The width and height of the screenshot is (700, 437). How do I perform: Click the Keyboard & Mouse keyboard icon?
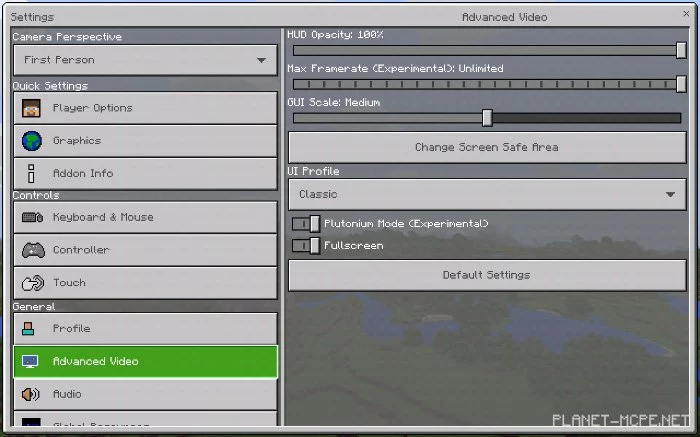[x=32, y=217]
